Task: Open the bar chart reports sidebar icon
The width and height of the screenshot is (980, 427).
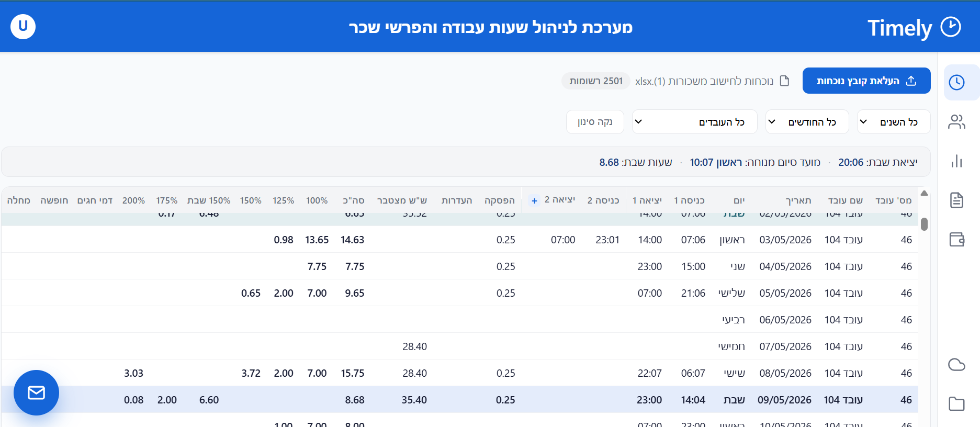Action: pos(956,161)
